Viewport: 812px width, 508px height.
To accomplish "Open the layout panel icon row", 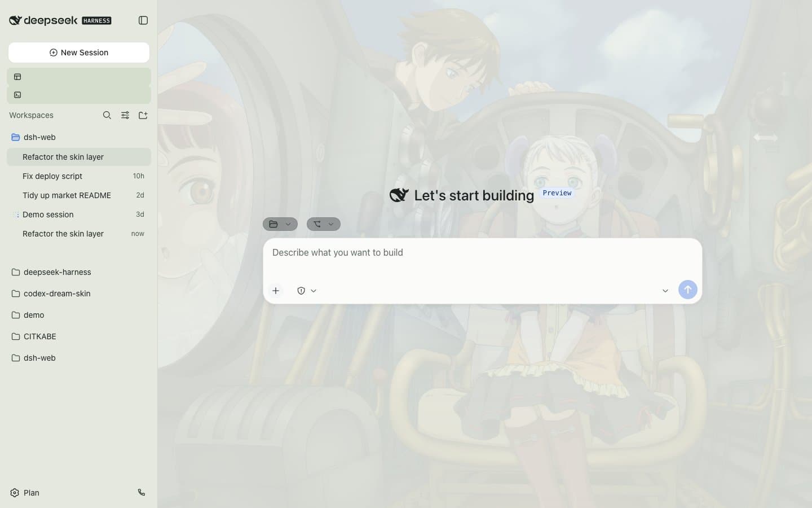I will tap(79, 77).
